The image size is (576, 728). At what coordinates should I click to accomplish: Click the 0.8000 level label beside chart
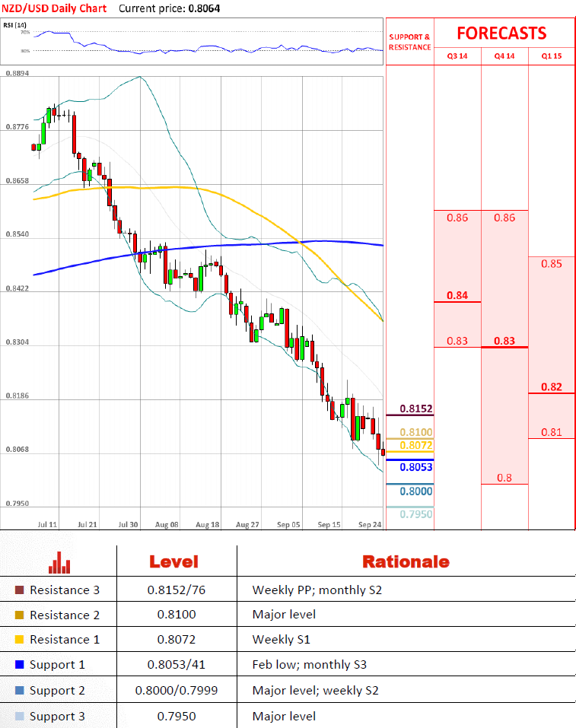click(416, 491)
